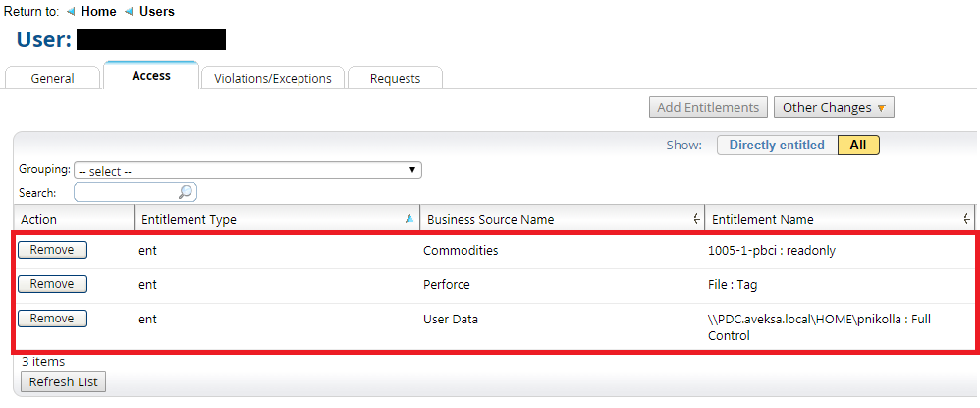Open the Requests tab
The image size is (980, 408).
click(x=395, y=79)
